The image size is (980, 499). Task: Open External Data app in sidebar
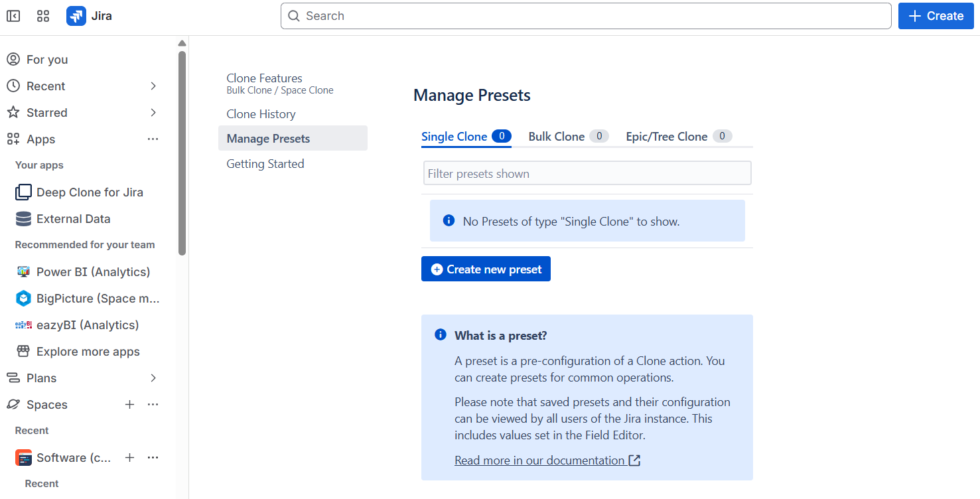(x=73, y=219)
